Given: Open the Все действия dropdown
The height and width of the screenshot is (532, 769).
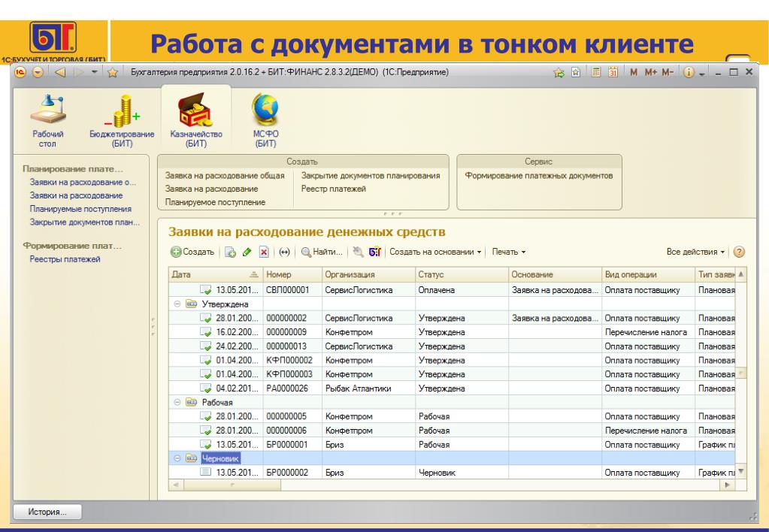Looking at the screenshot, I should [695, 252].
